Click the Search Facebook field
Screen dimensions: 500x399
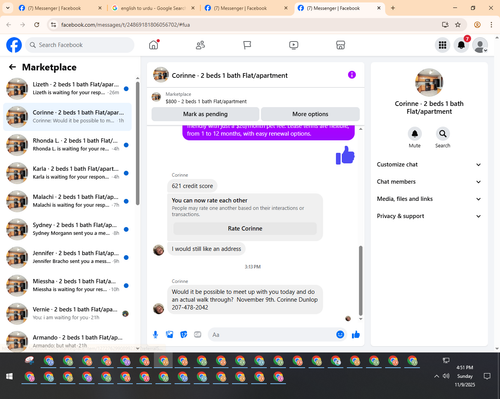tap(80, 45)
